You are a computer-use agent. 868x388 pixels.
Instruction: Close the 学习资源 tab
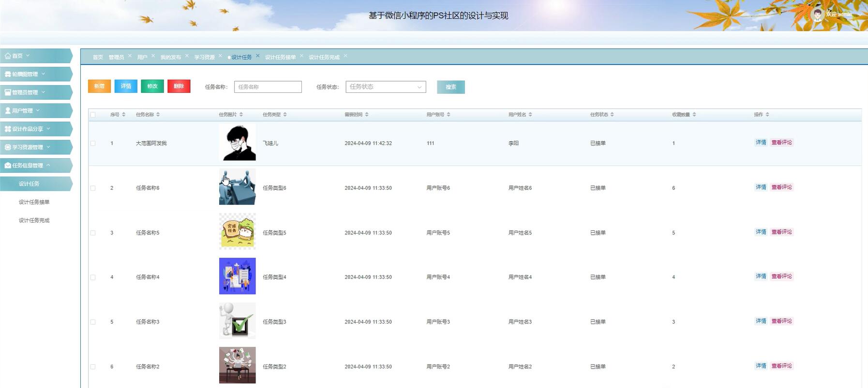click(x=220, y=56)
